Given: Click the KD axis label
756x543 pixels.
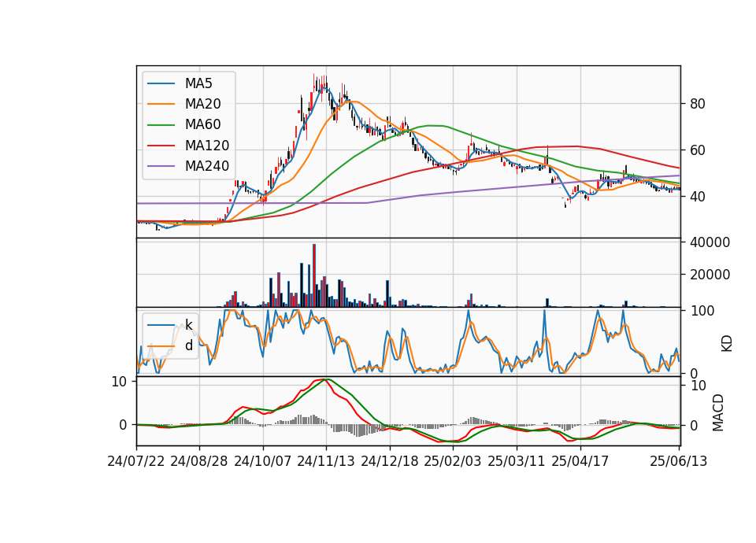Looking at the screenshot, I should tap(727, 343).
